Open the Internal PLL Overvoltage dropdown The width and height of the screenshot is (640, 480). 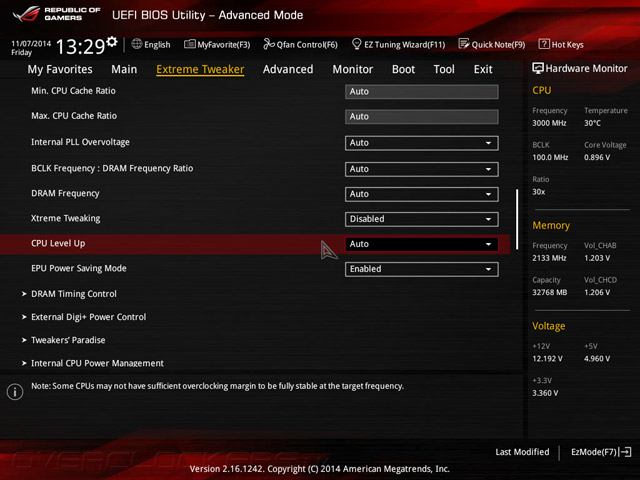[x=421, y=143]
